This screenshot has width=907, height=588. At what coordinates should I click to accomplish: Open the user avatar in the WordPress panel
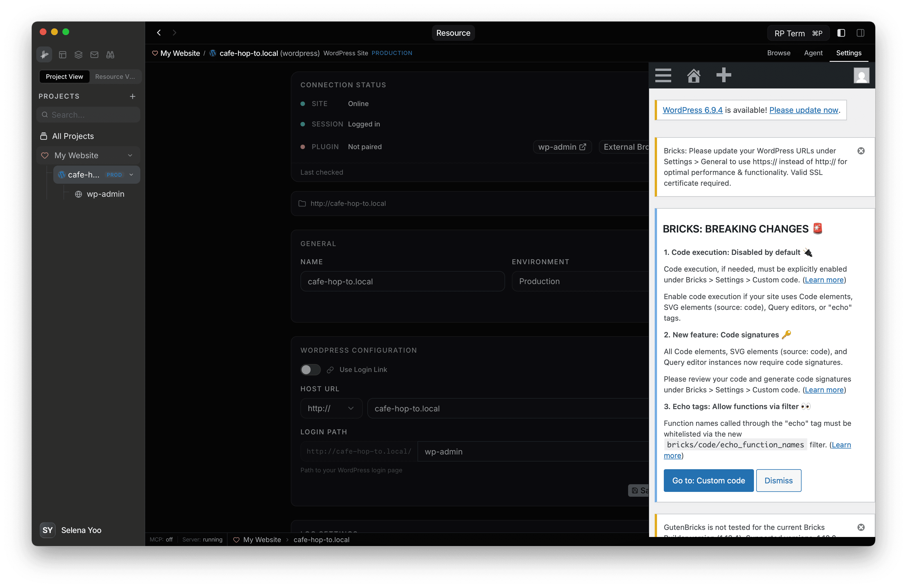pyautogui.click(x=862, y=75)
